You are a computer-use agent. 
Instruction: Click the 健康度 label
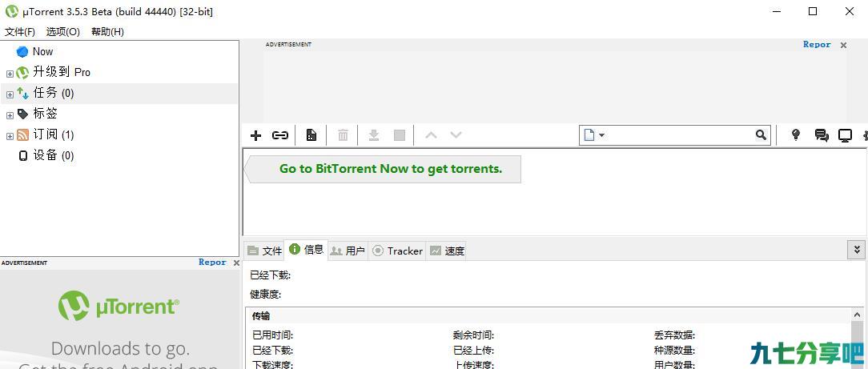tap(266, 295)
